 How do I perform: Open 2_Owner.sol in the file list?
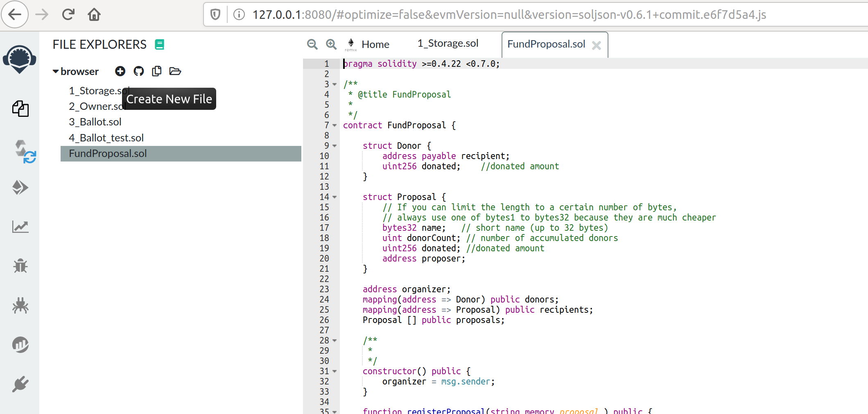coord(97,106)
